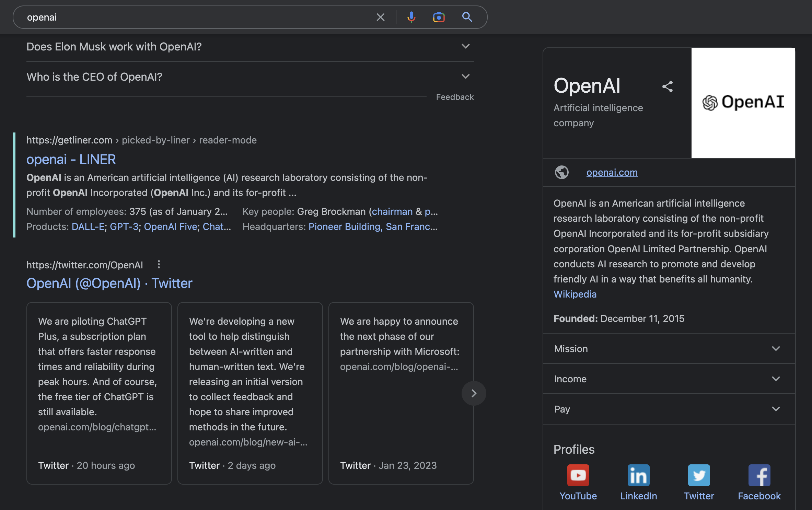Viewport: 812px width, 510px height.
Task: Expand the Mission section
Action: (x=776, y=349)
